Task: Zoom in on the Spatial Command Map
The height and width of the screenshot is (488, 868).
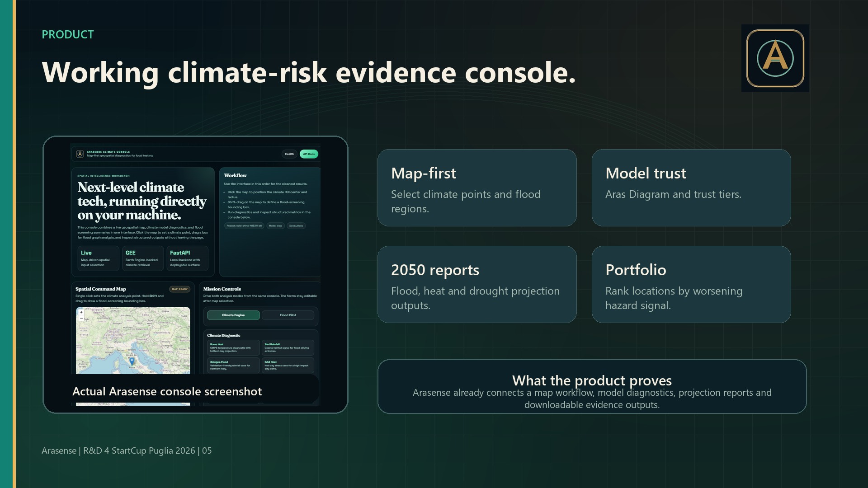Action: point(81,312)
